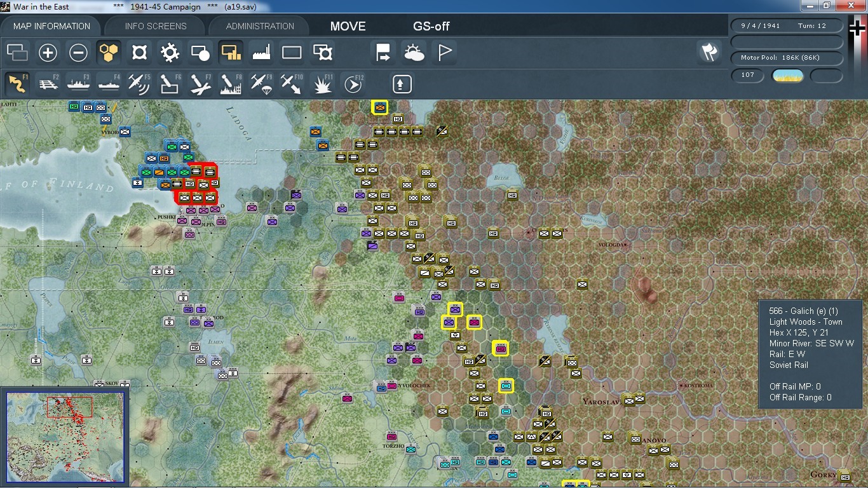Zoom out with the minus icon
868x488 pixels.
point(79,53)
